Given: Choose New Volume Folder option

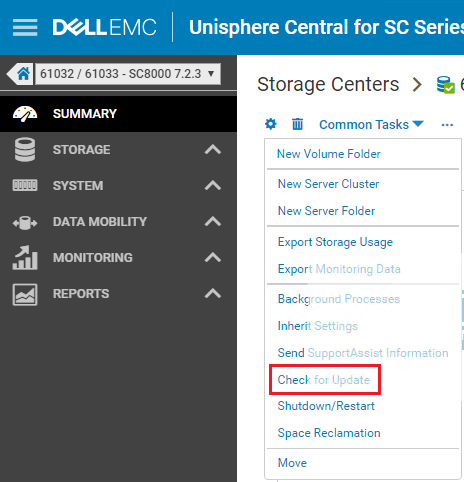Looking at the screenshot, I should [x=329, y=154].
